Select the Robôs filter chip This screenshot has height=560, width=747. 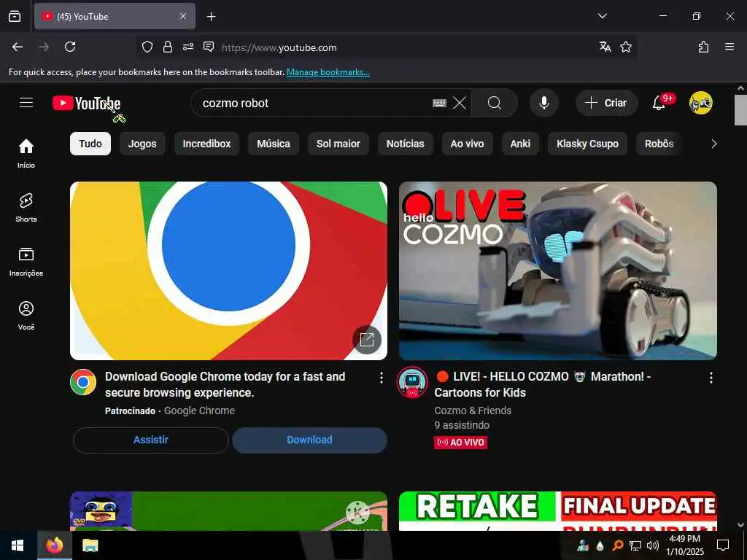tap(659, 144)
